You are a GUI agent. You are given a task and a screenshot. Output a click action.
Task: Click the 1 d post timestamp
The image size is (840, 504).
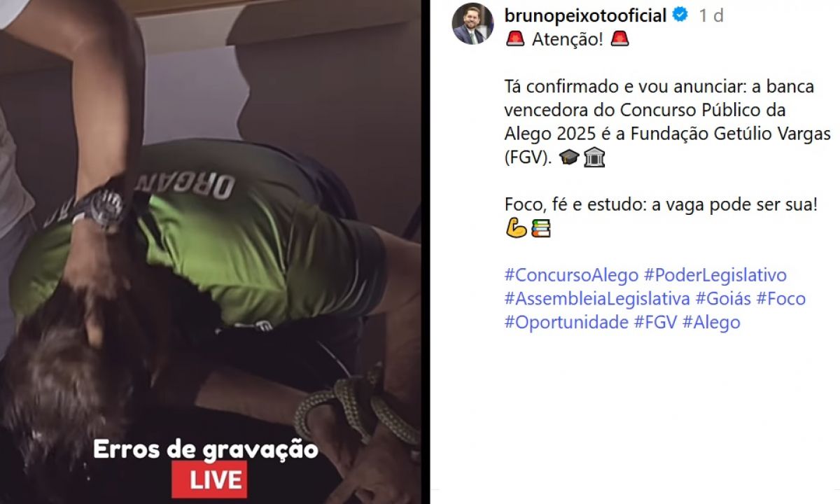click(x=710, y=15)
